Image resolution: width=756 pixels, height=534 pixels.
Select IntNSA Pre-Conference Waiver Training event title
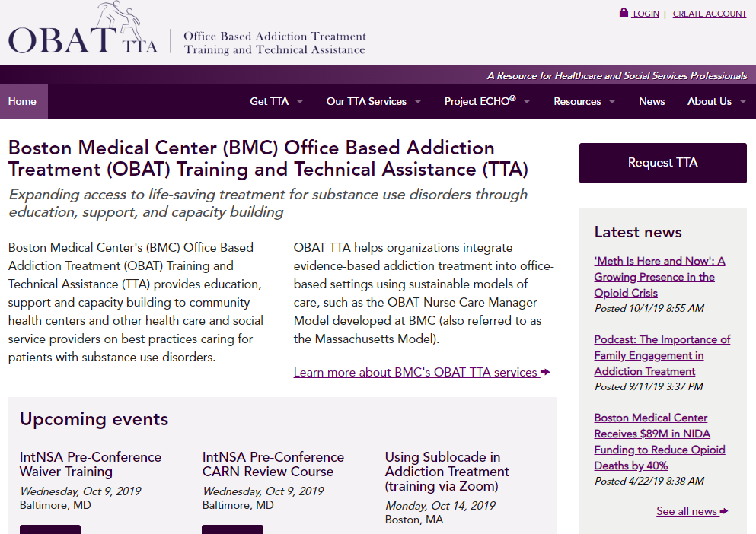point(91,464)
